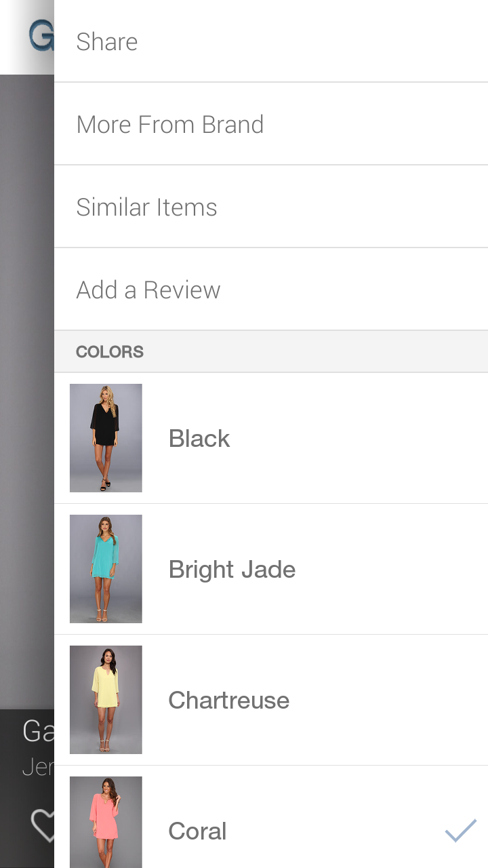Select the Black color label

[199, 438]
